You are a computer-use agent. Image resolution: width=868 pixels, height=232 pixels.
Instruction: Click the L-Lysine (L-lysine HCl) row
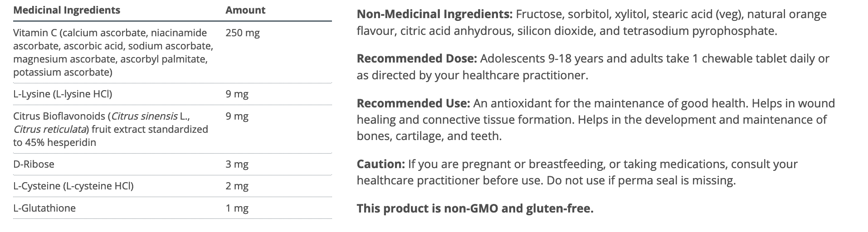[63, 94]
